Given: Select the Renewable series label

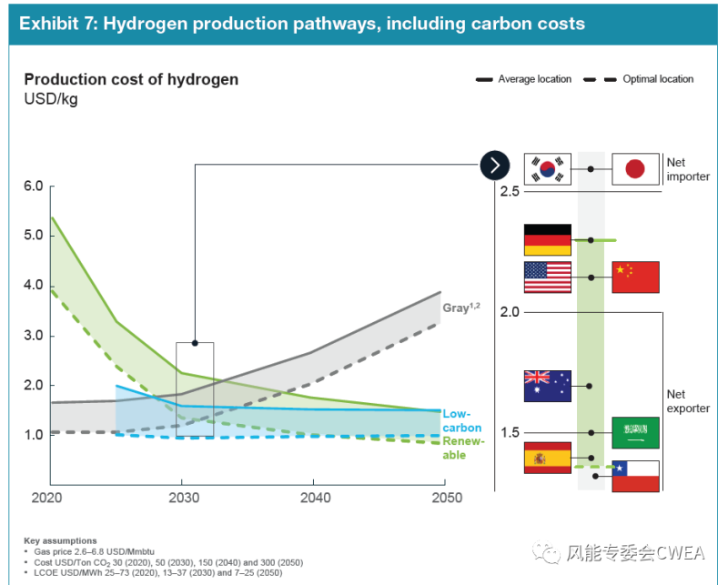Looking at the screenshot, I should [x=464, y=449].
